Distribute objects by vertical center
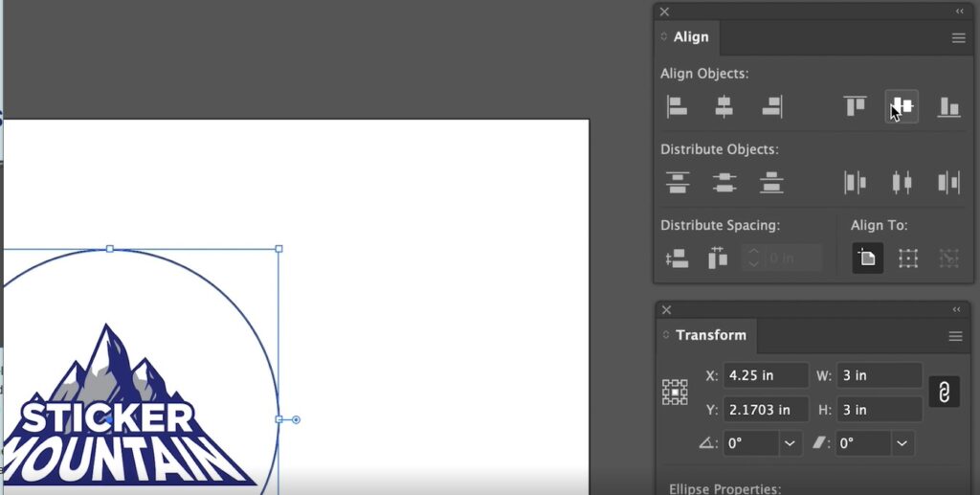The width and height of the screenshot is (980, 495). 724,183
